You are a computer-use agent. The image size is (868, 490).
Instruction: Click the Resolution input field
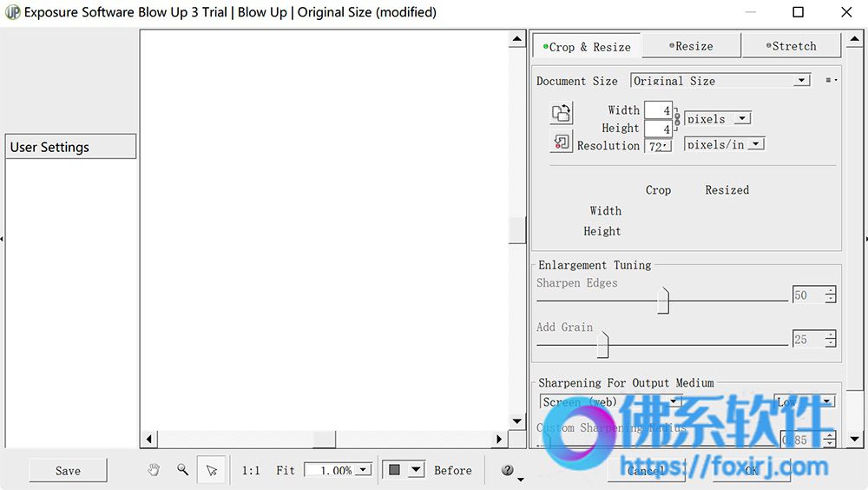(x=658, y=146)
